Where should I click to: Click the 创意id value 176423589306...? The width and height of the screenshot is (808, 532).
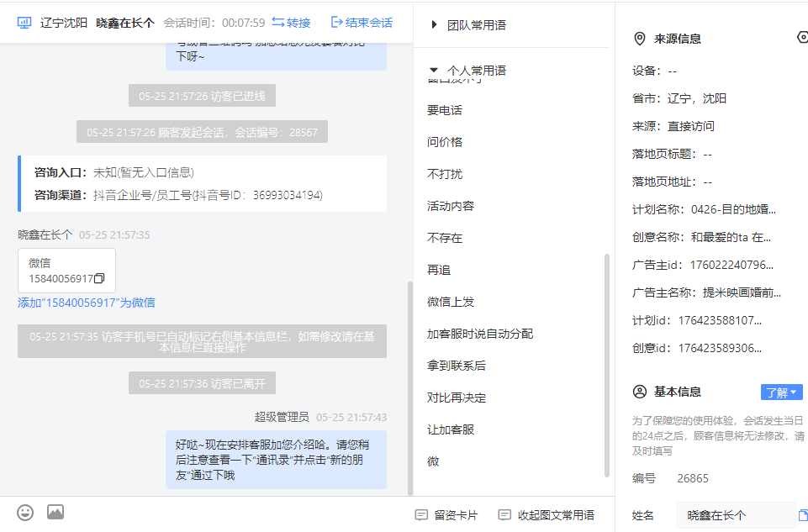[720, 349]
